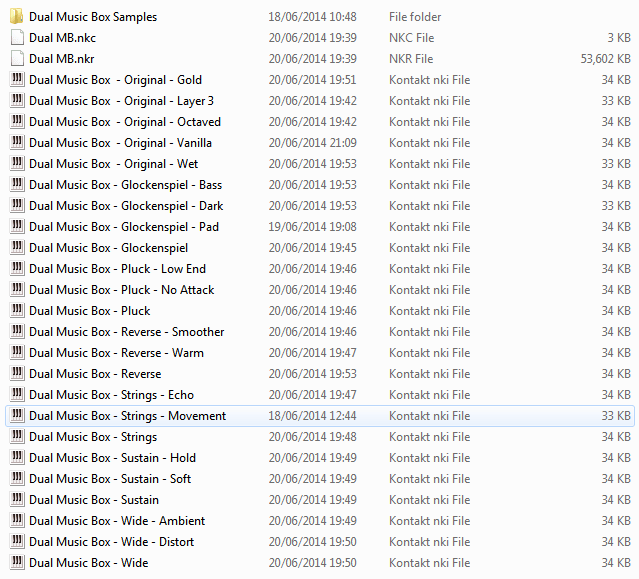Select the highlighted Strings - Movement file
The height and width of the screenshot is (579, 639).
127,416
